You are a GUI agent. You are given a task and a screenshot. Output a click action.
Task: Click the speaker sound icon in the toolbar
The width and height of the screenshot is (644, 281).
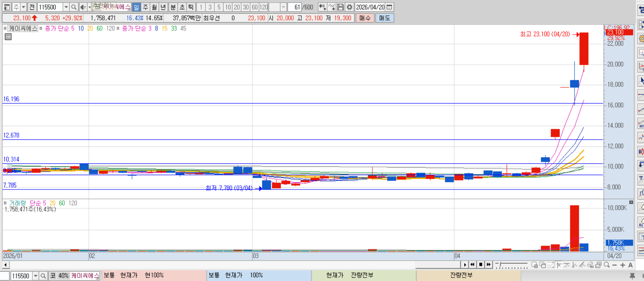click(83, 7)
